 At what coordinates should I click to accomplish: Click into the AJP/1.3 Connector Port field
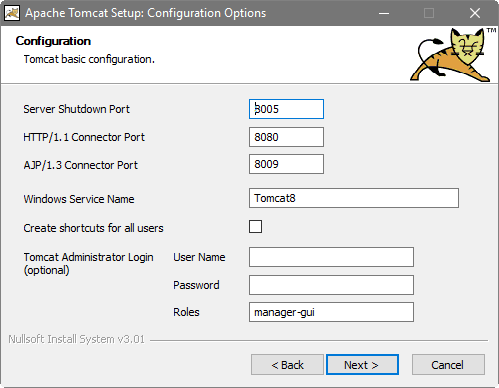(x=286, y=164)
